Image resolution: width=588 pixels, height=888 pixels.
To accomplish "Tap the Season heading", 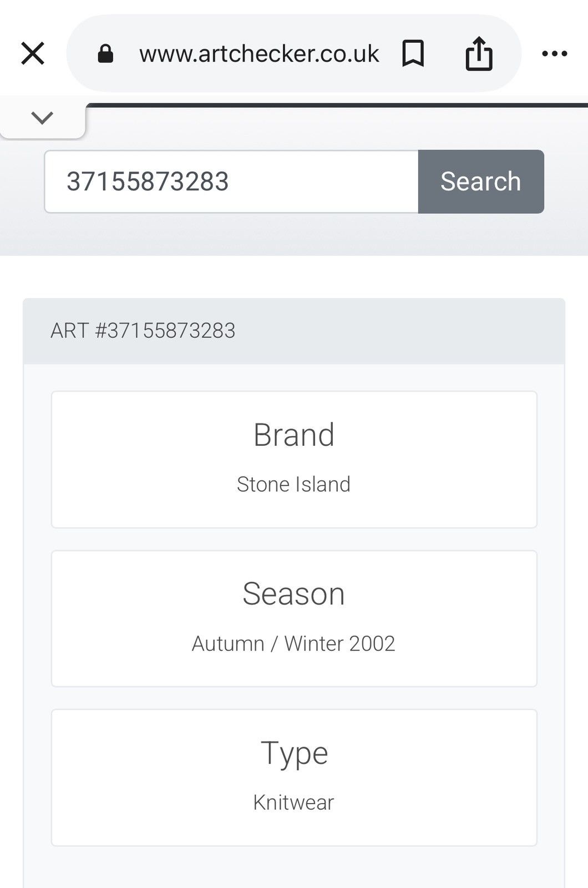I will [294, 594].
